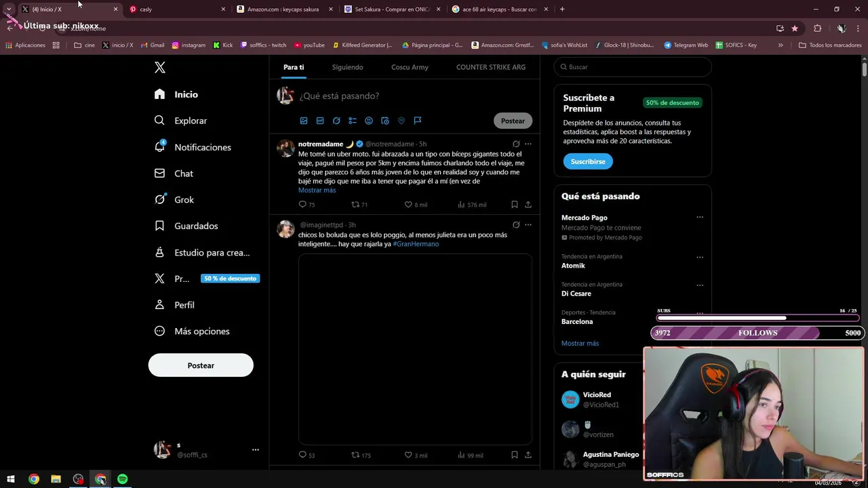Click the location icon in composer
Screen dimensions: 868x488
pyautogui.click(x=401, y=121)
